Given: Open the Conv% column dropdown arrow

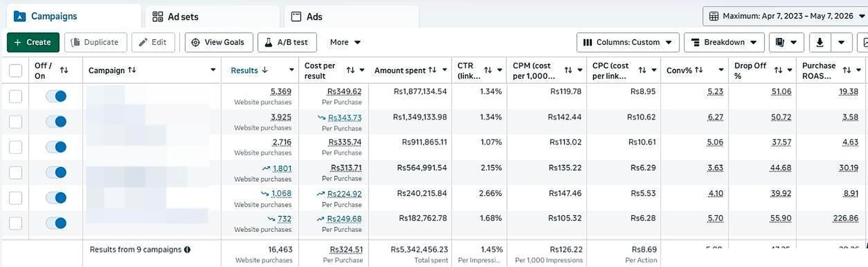Looking at the screenshot, I should [x=721, y=70].
